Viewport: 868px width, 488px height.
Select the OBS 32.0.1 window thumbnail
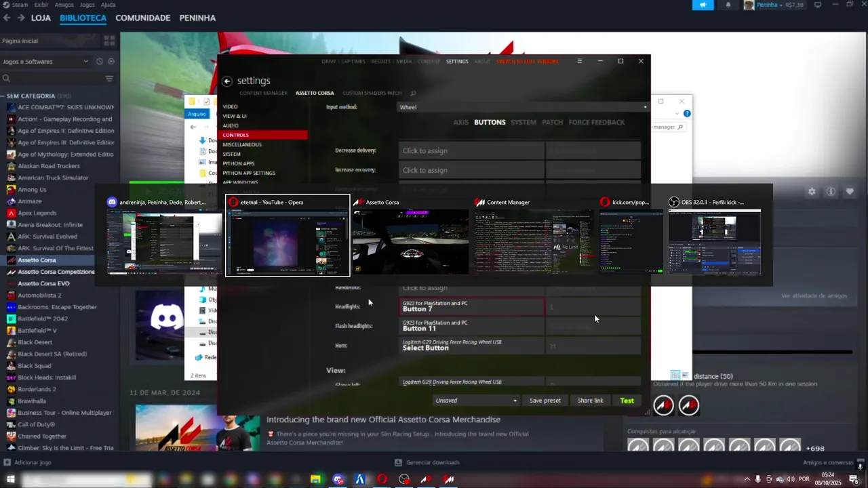715,236
